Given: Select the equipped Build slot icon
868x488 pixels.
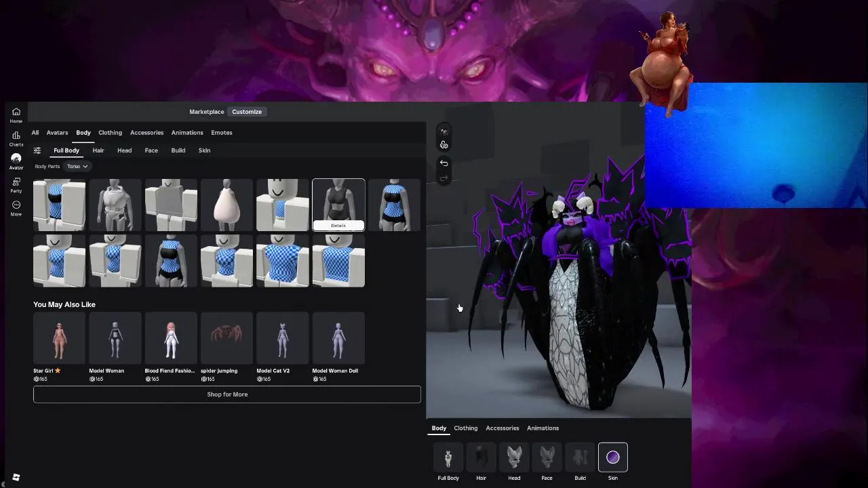Looking at the screenshot, I should point(580,457).
